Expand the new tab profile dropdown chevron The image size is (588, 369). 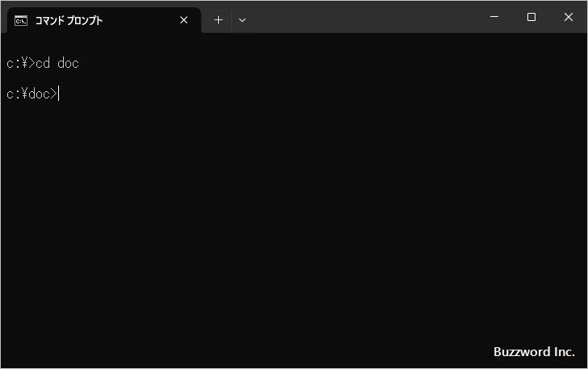(x=242, y=20)
